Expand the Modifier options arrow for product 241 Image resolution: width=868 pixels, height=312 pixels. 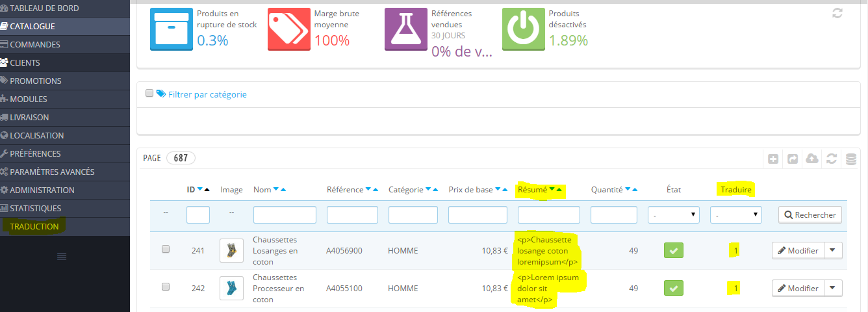tap(834, 251)
